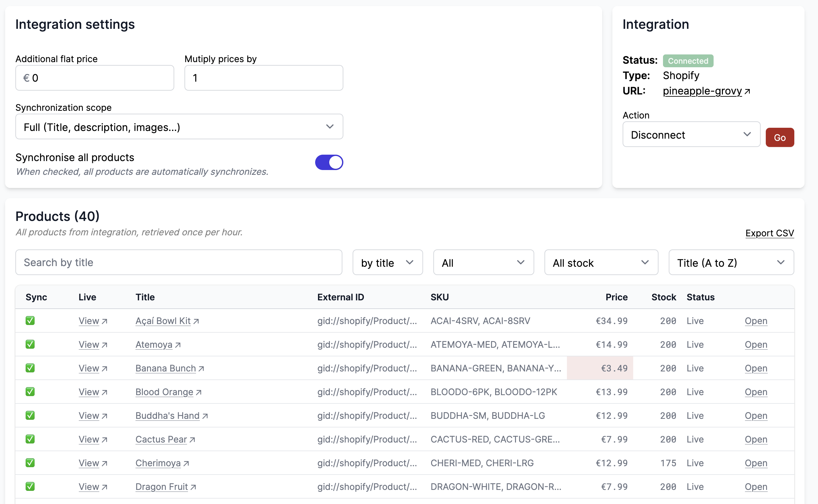Click the View link icon for Dragon Fruit

(x=104, y=487)
